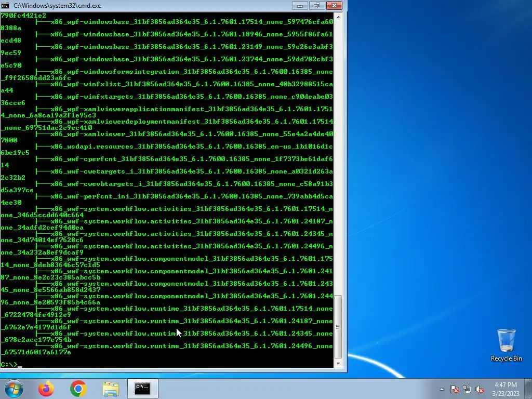Open the Recycle Bin desktop icon
Image resolution: width=532 pixels, height=399 pixels.
tap(506, 345)
